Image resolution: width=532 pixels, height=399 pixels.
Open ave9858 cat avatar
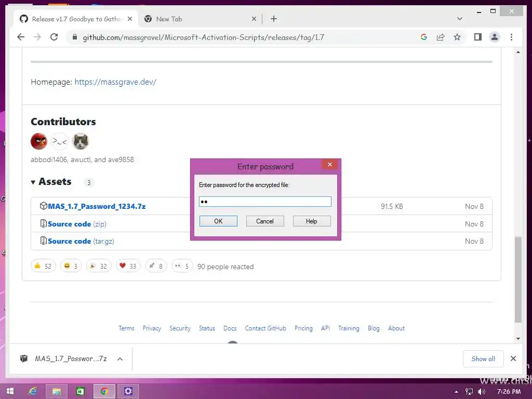click(x=81, y=141)
